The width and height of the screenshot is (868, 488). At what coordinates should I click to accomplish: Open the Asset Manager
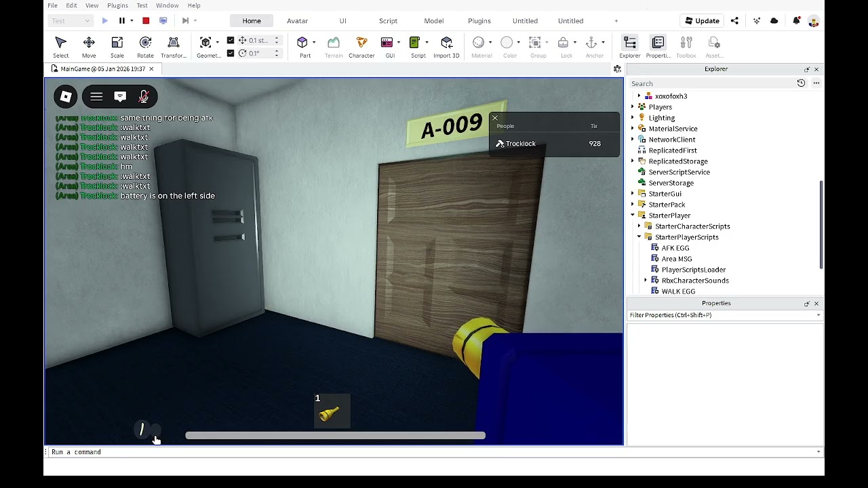[x=714, y=47]
